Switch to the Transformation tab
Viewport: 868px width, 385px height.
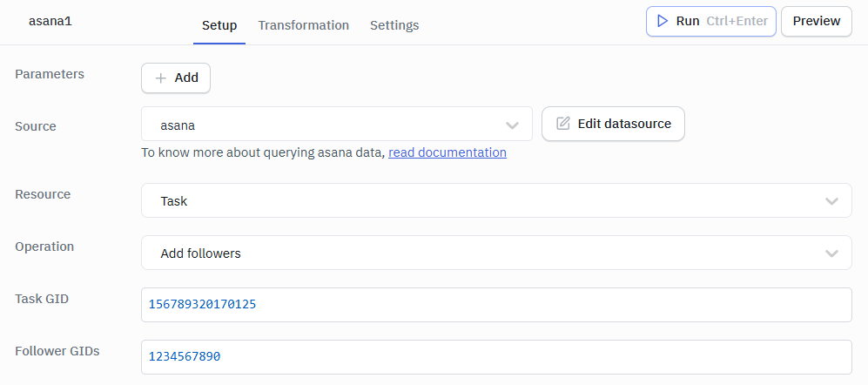[303, 25]
